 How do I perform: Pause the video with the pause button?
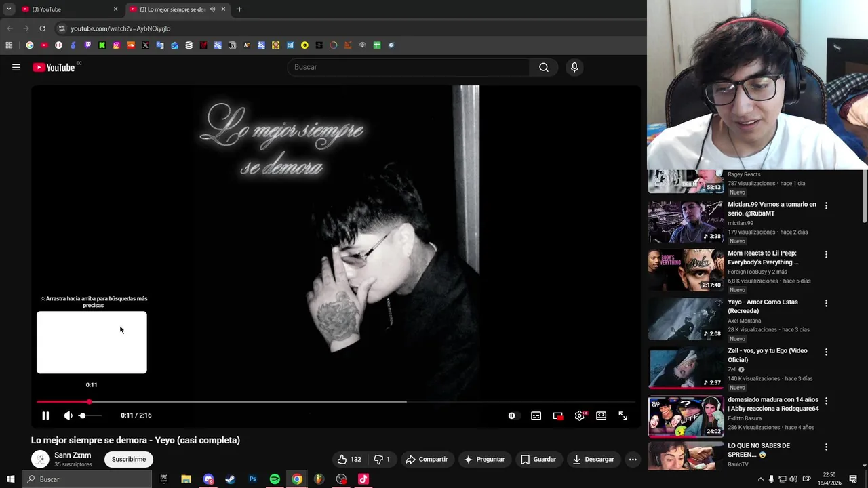click(x=45, y=415)
